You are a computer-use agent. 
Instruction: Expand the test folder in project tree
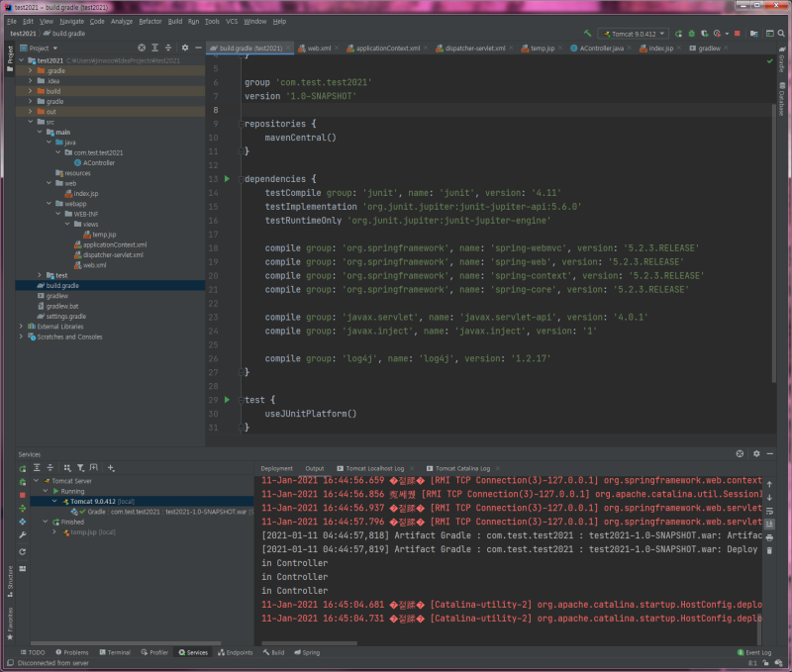[x=40, y=275]
